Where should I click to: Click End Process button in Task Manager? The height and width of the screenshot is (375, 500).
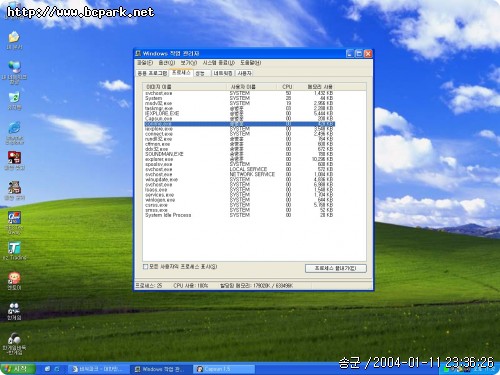tap(336, 268)
